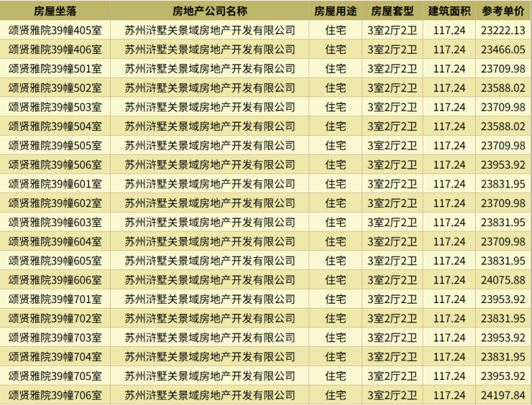This screenshot has height=405, width=532.
Task: Click the 房屋用途 column header
Action: click(336, 11)
